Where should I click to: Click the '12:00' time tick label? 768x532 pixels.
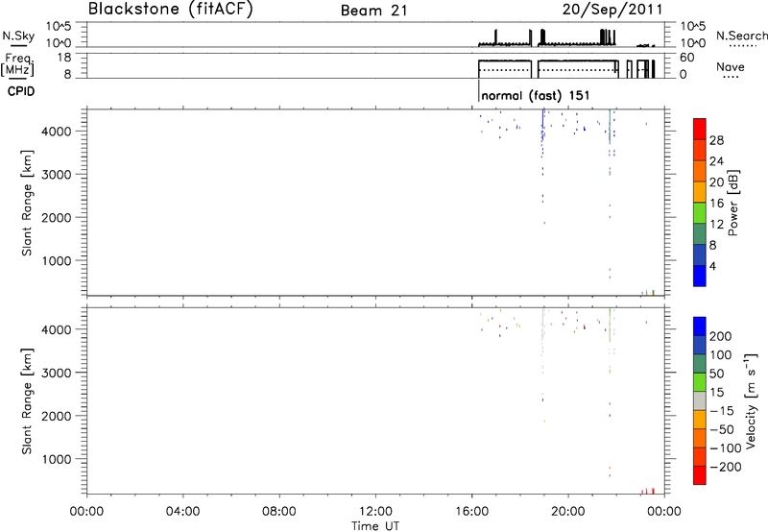coord(375,512)
